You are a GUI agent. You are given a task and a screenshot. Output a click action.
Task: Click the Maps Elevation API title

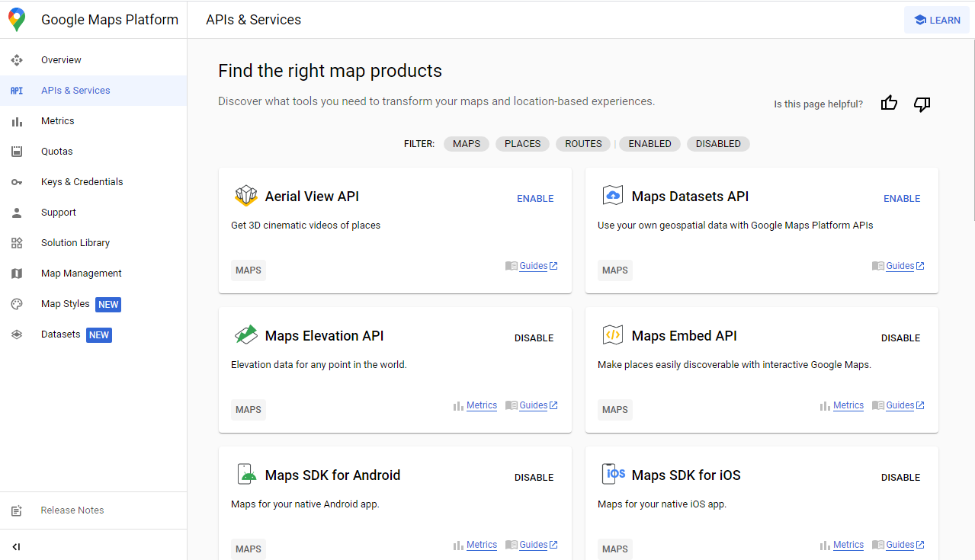[x=324, y=336]
